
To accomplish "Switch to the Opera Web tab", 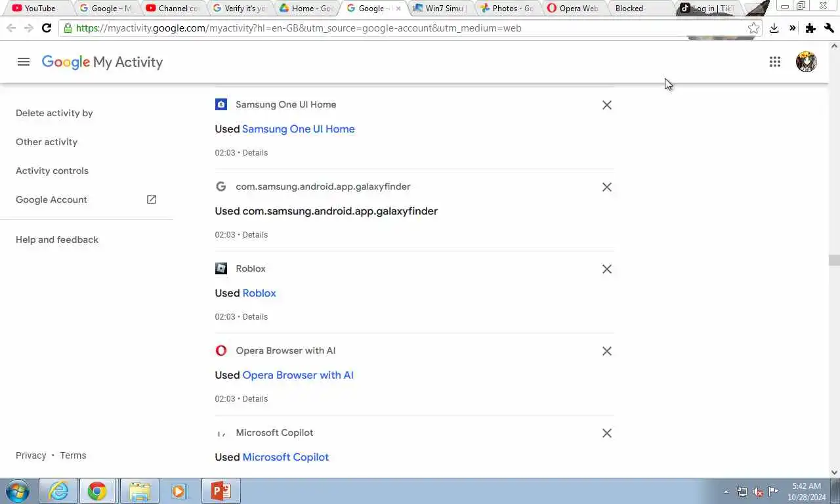I will pos(574,9).
